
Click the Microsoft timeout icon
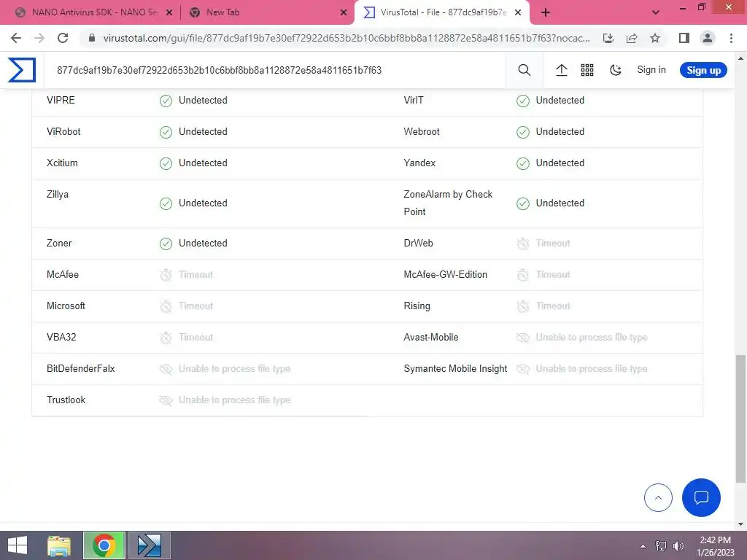tap(166, 307)
